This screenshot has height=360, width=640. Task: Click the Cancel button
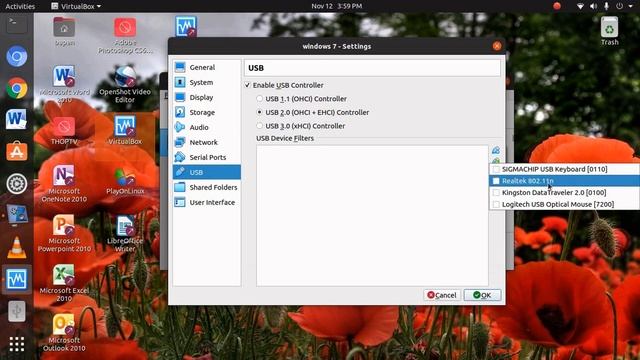(442, 295)
